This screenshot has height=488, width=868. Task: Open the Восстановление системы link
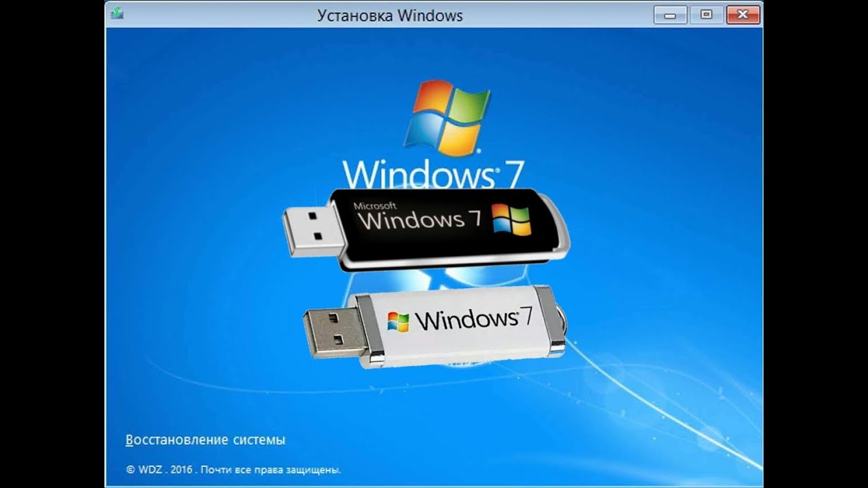[x=205, y=440]
